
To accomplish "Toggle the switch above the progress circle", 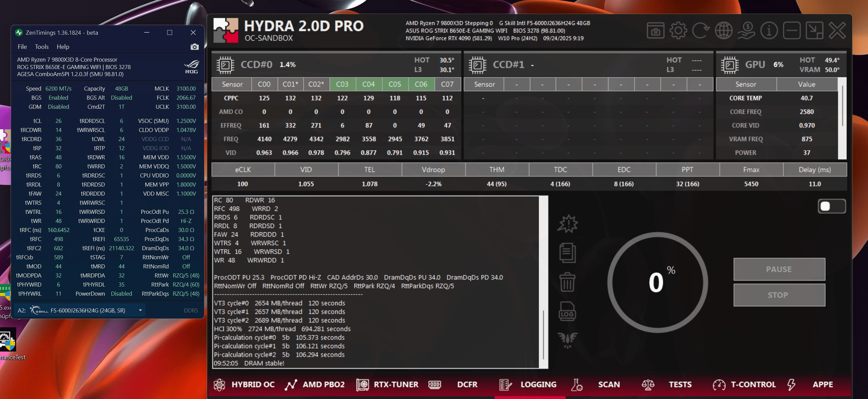I will (831, 206).
